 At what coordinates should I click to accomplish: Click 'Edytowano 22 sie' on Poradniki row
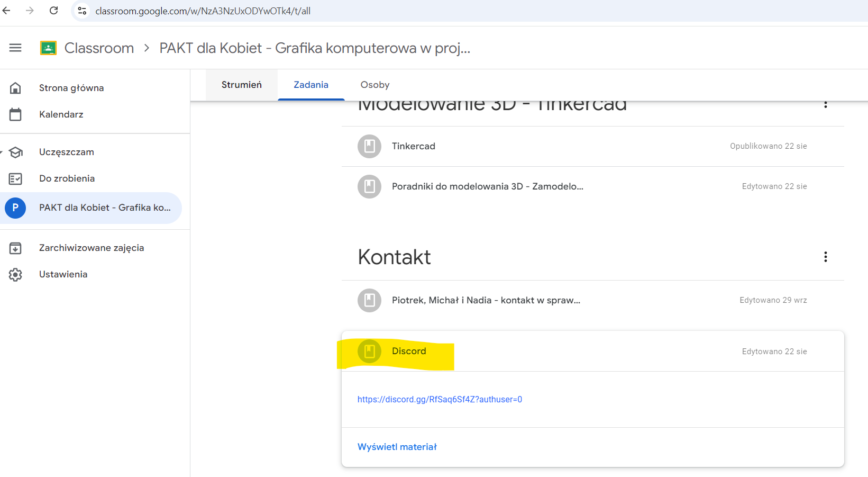pos(774,186)
